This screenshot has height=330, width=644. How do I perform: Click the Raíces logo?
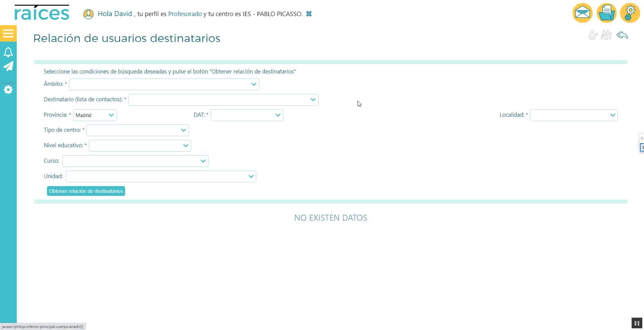pos(42,13)
